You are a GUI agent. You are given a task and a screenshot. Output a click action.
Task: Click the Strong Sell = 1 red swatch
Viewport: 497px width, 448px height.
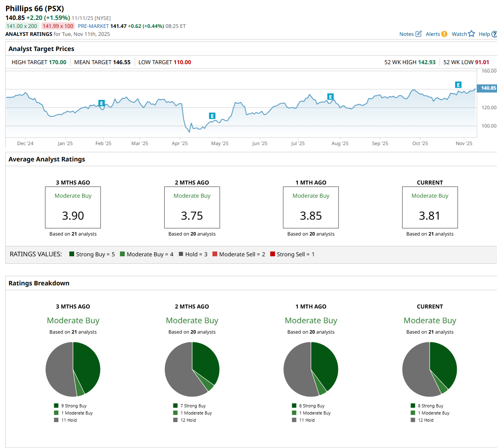click(273, 254)
